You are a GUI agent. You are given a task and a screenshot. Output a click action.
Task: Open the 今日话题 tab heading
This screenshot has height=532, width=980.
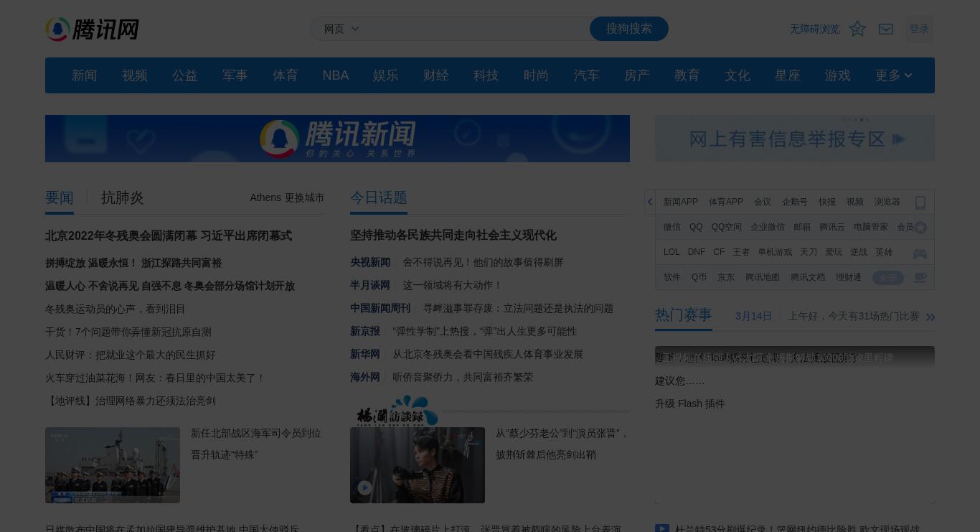tap(379, 197)
